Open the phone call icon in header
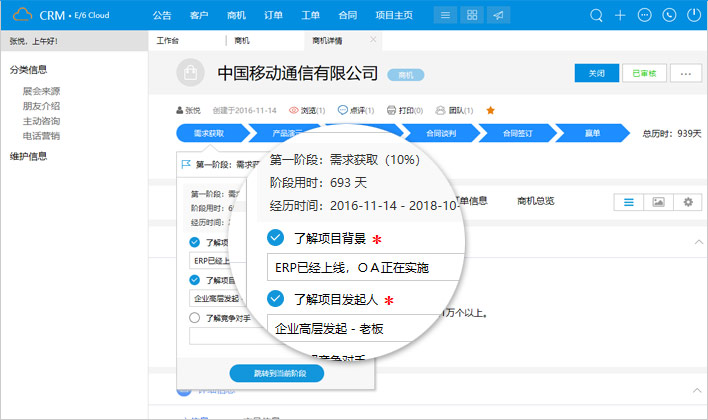The width and height of the screenshot is (708, 420). click(x=669, y=16)
